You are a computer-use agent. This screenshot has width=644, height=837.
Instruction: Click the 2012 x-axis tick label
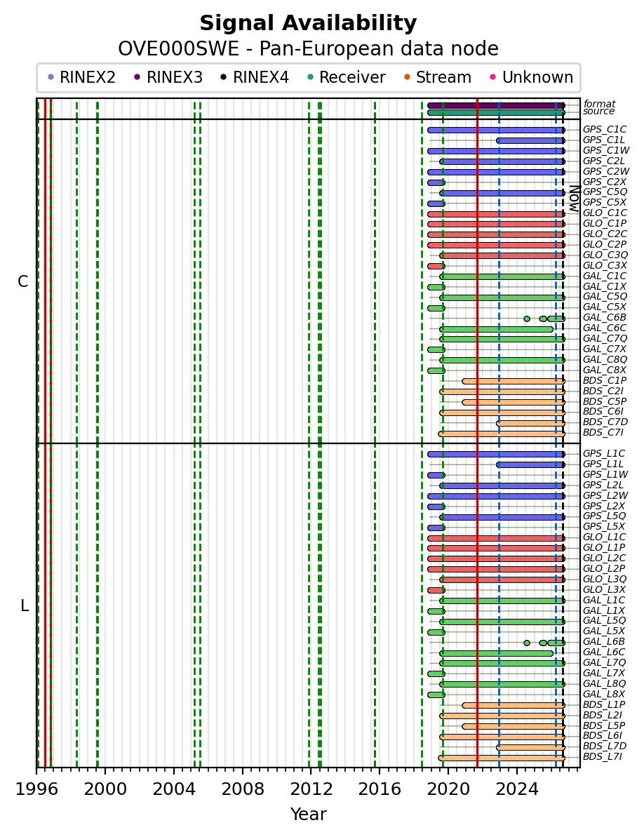(x=311, y=789)
